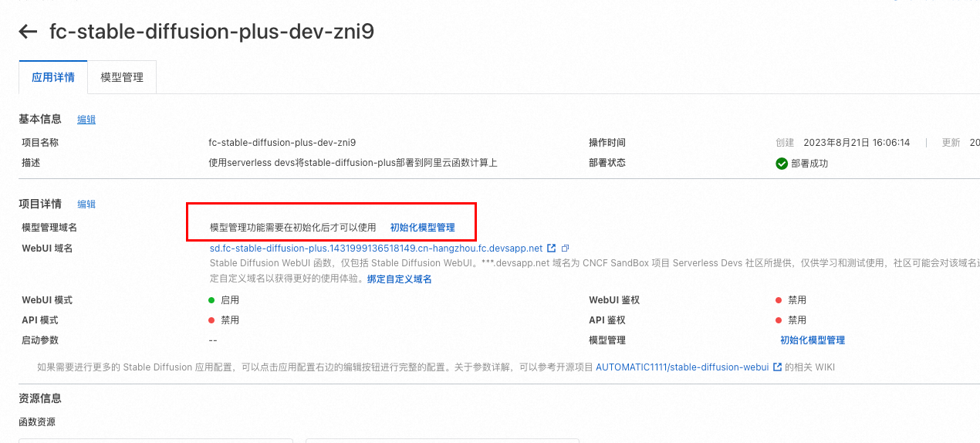Click the 资源信息 section heading
The width and height of the screenshot is (980, 443).
click(x=40, y=399)
